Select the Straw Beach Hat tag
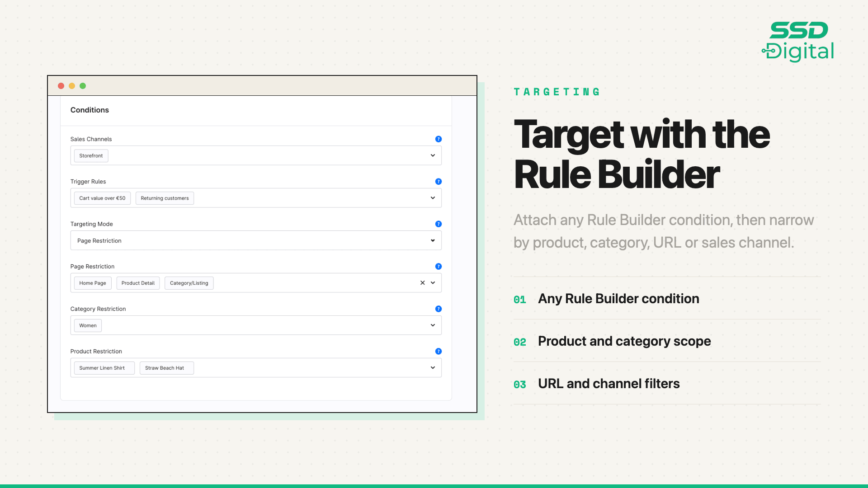Image resolution: width=868 pixels, height=488 pixels. (x=166, y=368)
